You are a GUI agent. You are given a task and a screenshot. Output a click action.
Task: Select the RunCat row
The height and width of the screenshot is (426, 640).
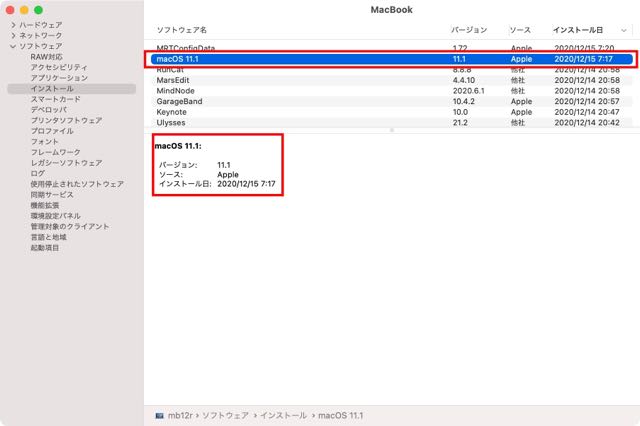392,70
